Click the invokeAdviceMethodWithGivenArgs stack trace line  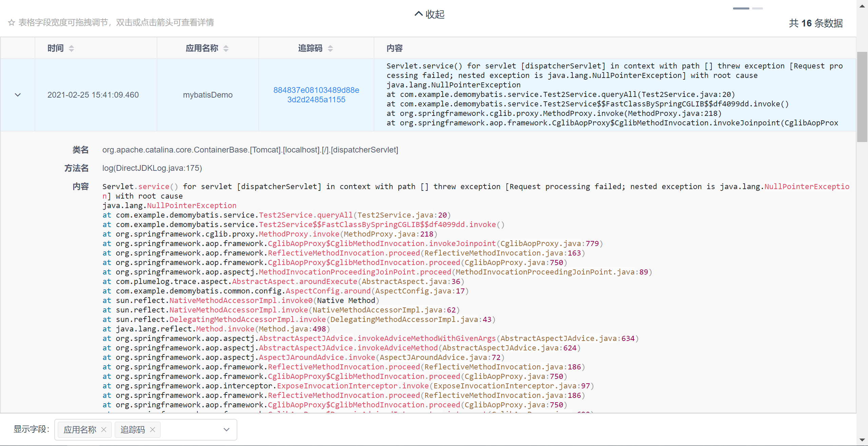371,338
